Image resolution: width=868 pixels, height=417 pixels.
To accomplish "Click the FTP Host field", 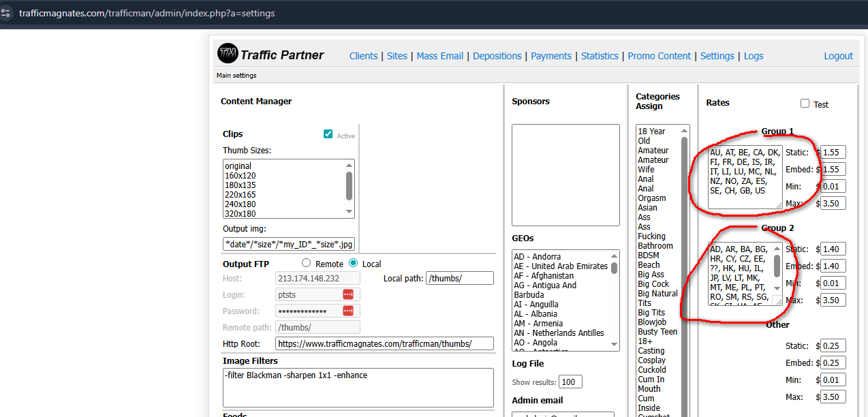I will tap(317, 278).
